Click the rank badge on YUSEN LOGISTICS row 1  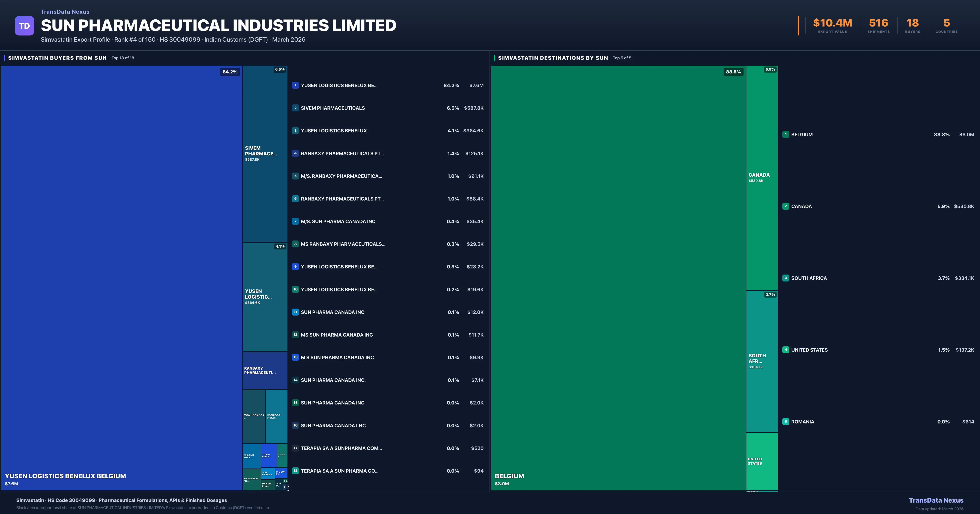coord(296,85)
